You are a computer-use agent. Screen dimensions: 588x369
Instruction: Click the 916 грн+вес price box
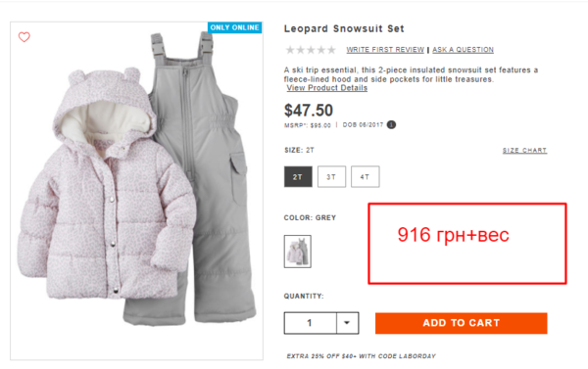click(467, 244)
